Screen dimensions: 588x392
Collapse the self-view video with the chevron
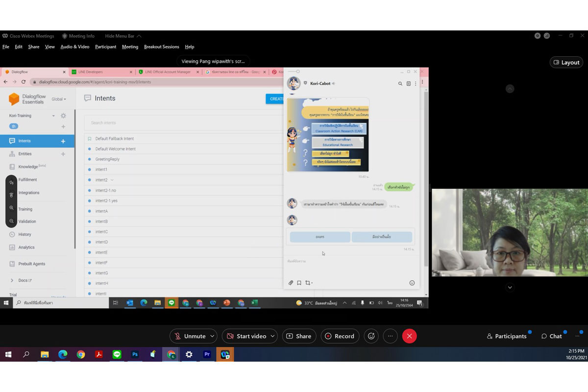pyautogui.click(x=510, y=288)
